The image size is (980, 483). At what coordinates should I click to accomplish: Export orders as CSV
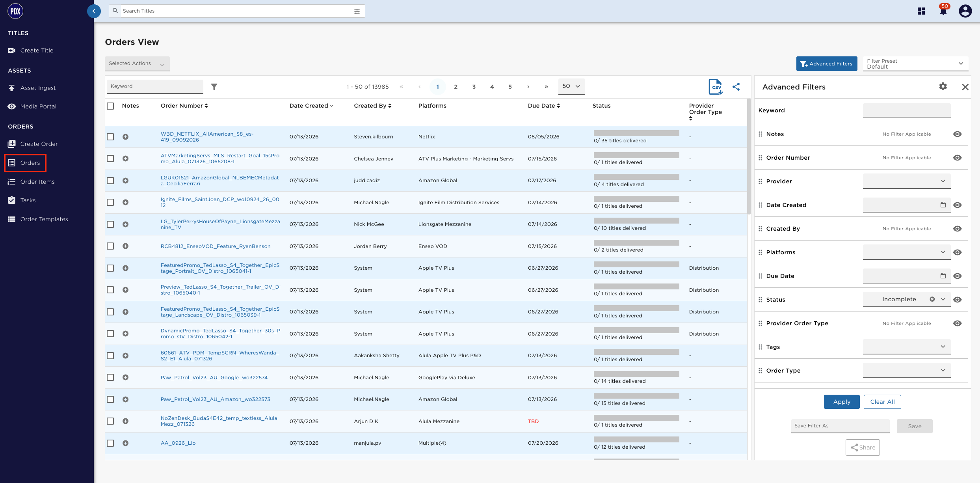pyautogui.click(x=716, y=87)
